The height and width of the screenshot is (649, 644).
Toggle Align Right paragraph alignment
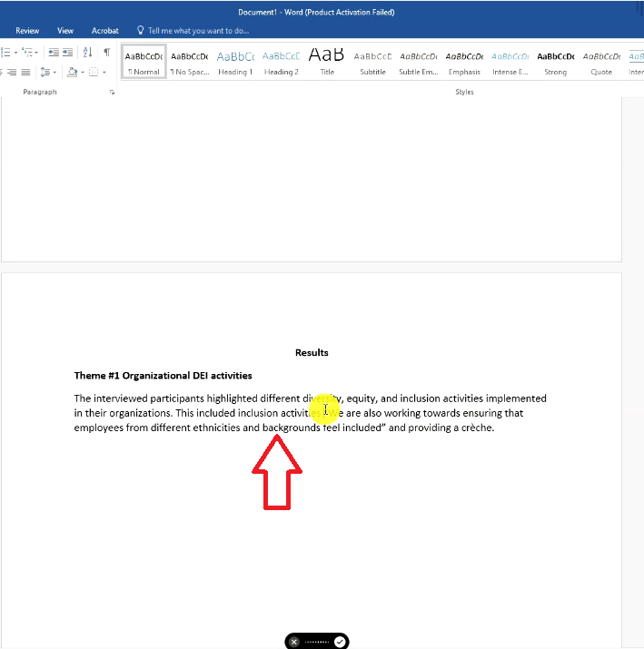12,73
